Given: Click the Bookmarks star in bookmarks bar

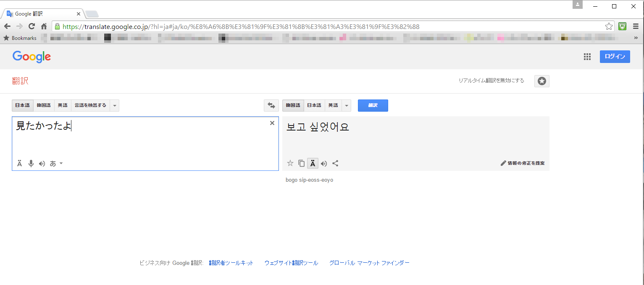Looking at the screenshot, I should [6, 38].
